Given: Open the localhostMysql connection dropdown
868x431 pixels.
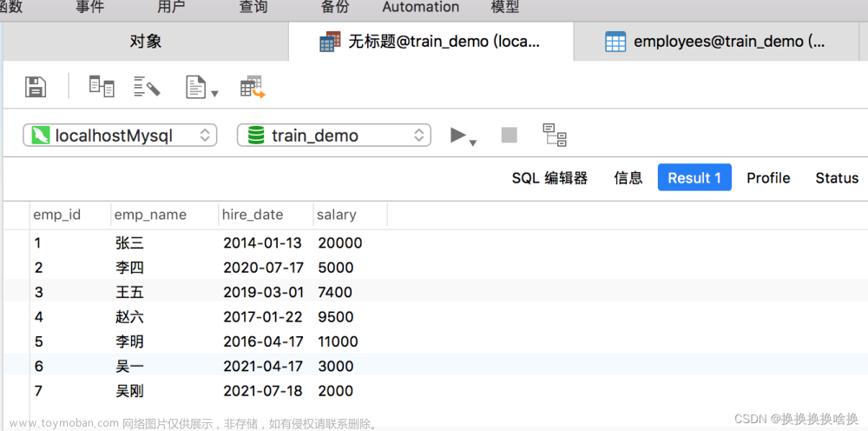Looking at the screenshot, I should point(120,136).
